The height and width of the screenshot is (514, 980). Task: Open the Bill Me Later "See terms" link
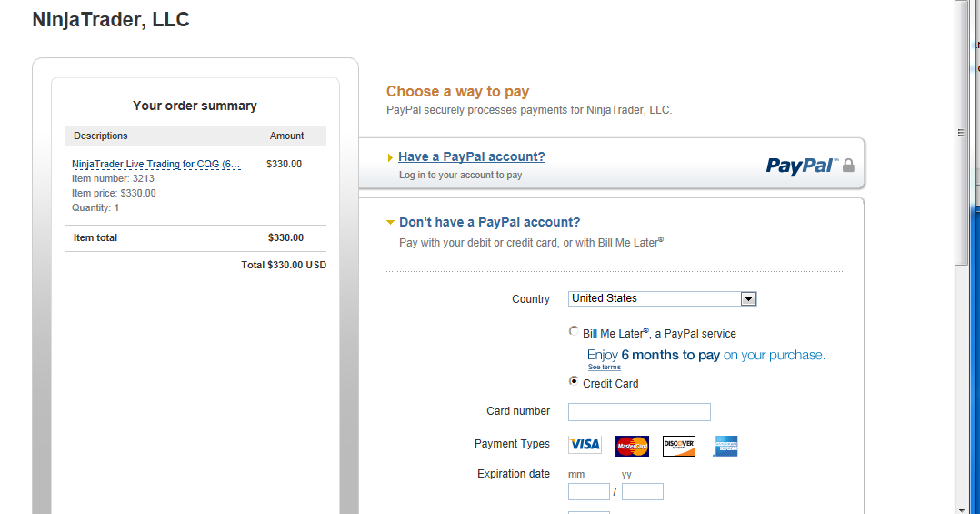click(x=604, y=367)
